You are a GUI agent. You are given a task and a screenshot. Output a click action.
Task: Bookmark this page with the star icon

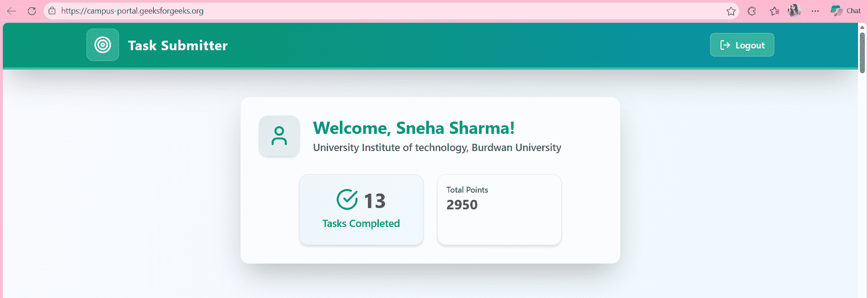[x=731, y=11]
